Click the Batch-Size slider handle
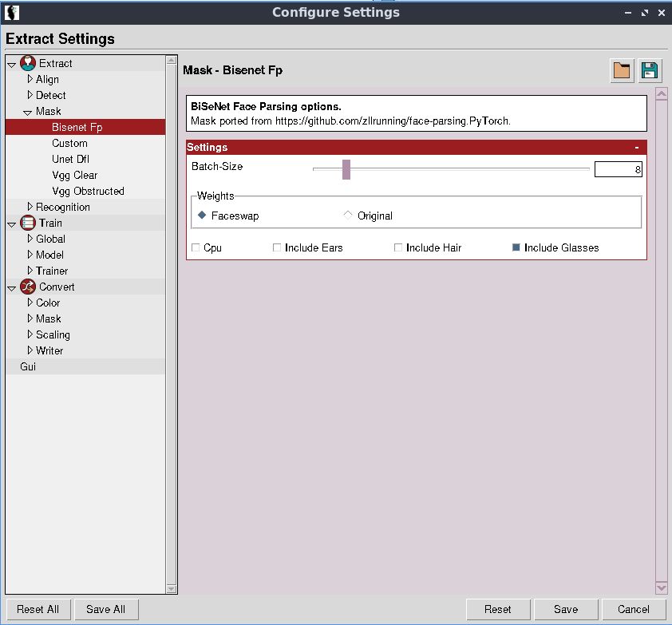Viewport: 672px width, 625px height. 346,169
